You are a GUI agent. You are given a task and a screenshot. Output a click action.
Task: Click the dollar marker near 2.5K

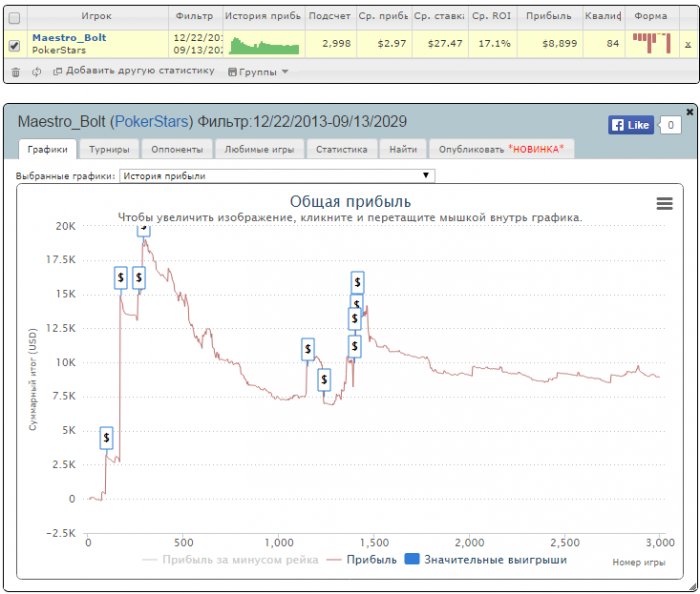[x=106, y=438]
